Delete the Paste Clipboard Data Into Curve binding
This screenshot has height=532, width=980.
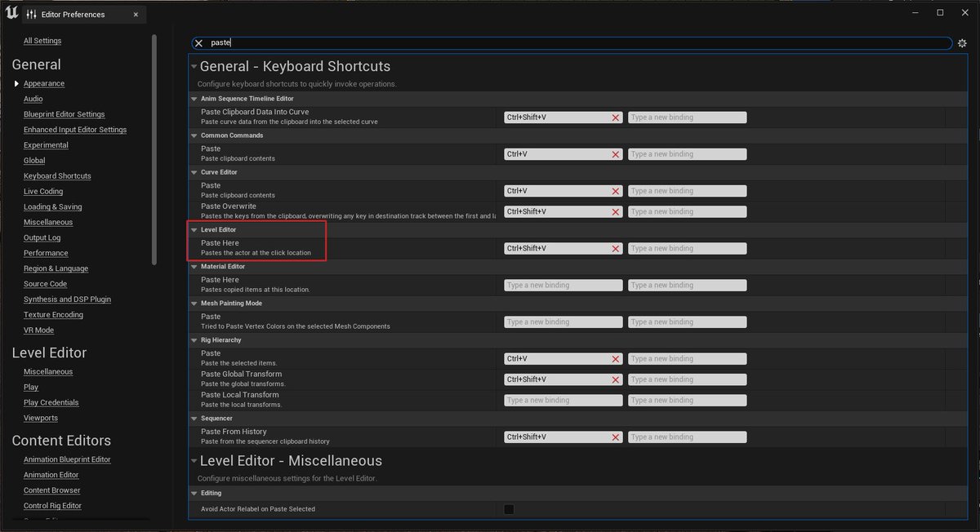click(615, 117)
